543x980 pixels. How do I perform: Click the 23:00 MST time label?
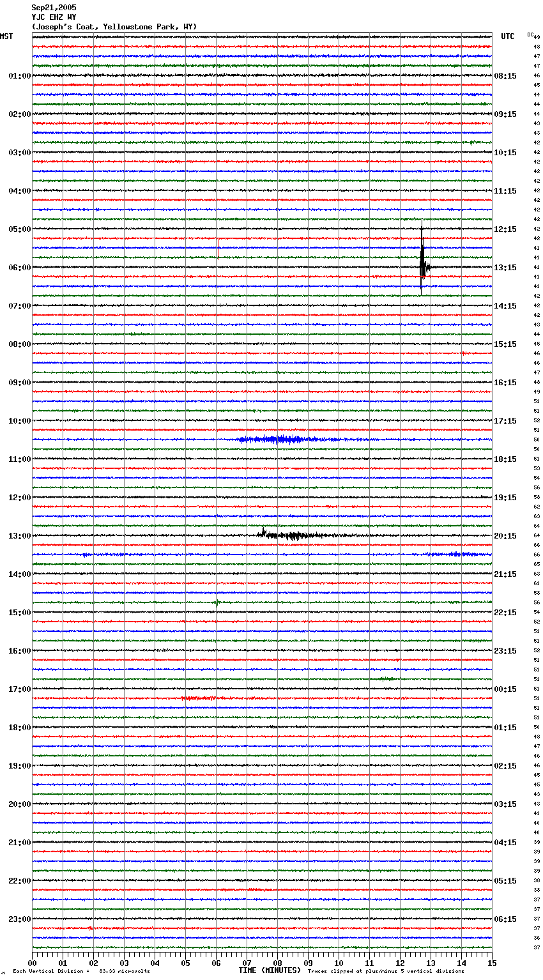[20, 919]
